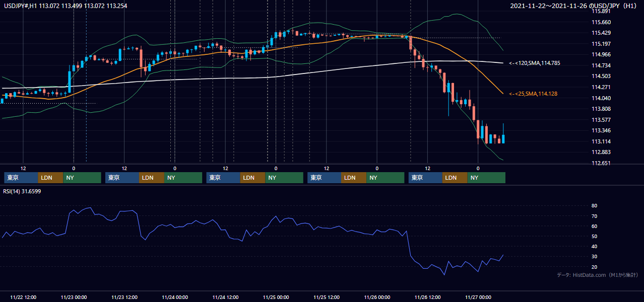Click price axis label 115.891
644x302 pixels.
pos(601,11)
